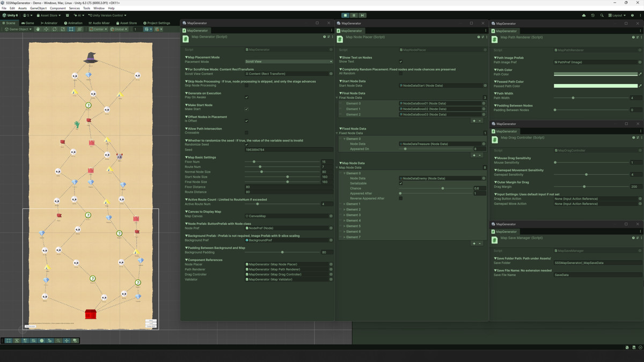Select the Hand view tool
Viewport: 644px width, 362px height.
coord(38,29)
